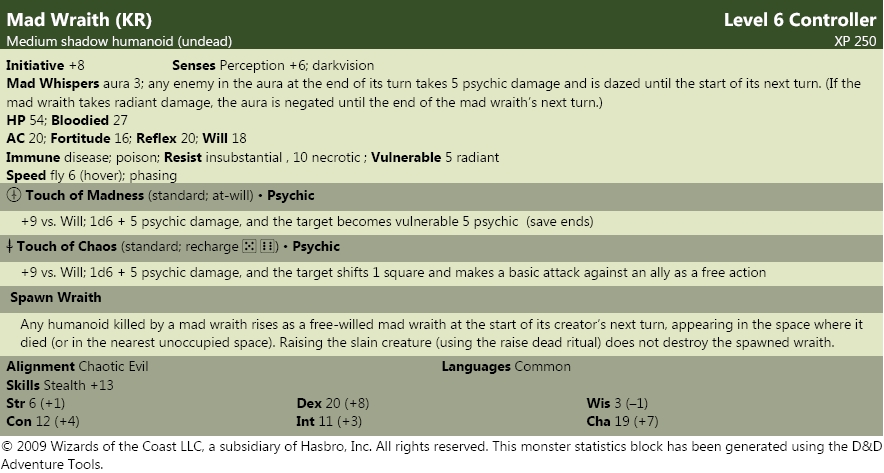The width and height of the screenshot is (884, 473).
Task: Click the HP 54 value
Action: coord(26,120)
